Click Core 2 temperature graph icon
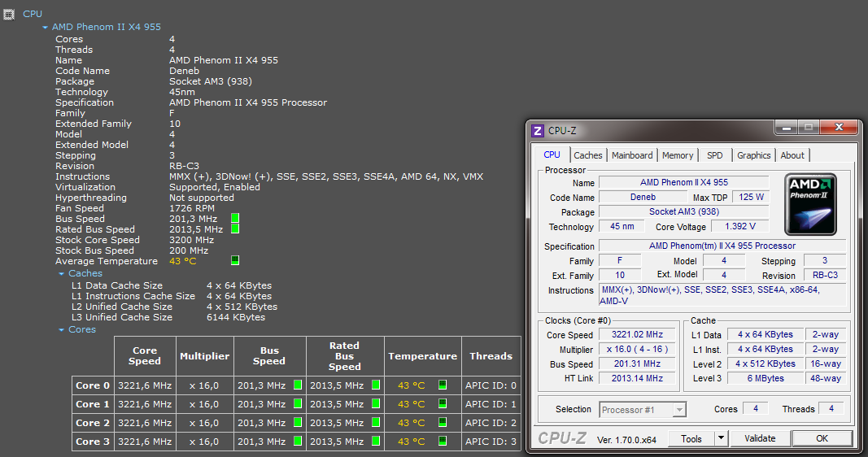The height and width of the screenshot is (457, 868). (443, 422)
